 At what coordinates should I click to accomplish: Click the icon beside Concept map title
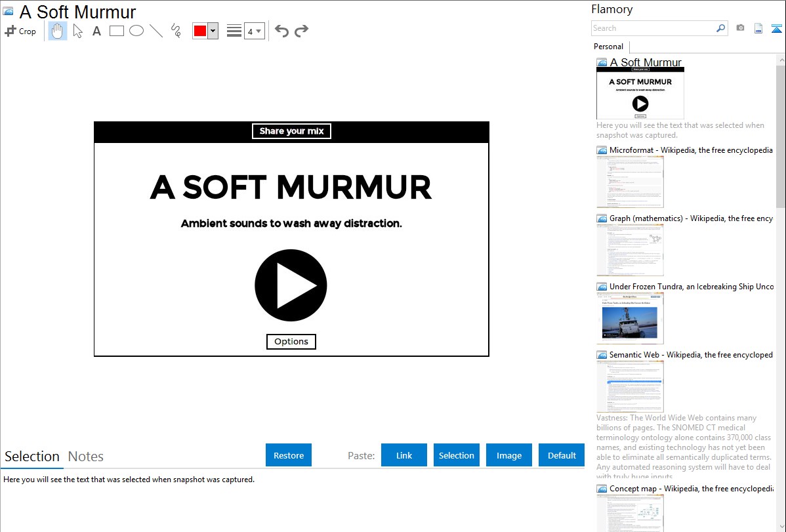coord(602,489)
